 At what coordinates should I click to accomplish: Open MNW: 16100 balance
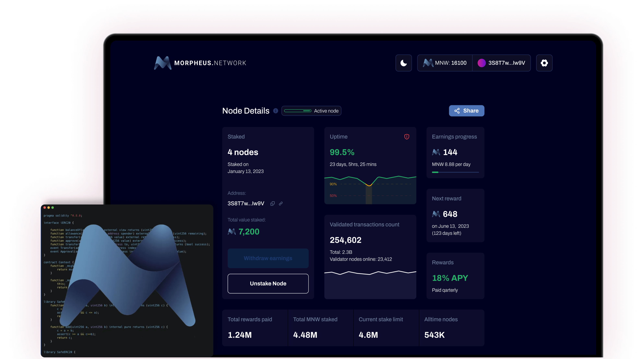click(x=445, y=63)
